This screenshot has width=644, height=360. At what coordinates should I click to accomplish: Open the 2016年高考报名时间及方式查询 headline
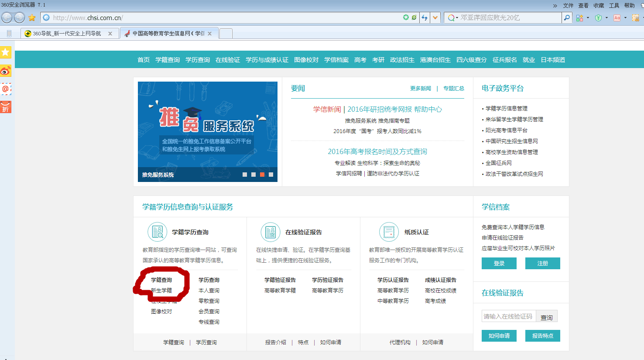[377, 151]
